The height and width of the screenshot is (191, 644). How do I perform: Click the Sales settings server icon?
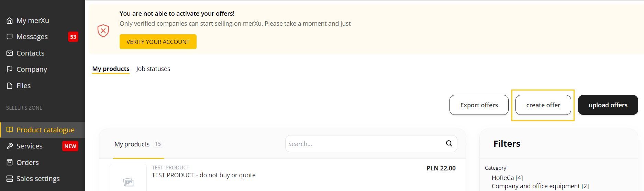10,179
